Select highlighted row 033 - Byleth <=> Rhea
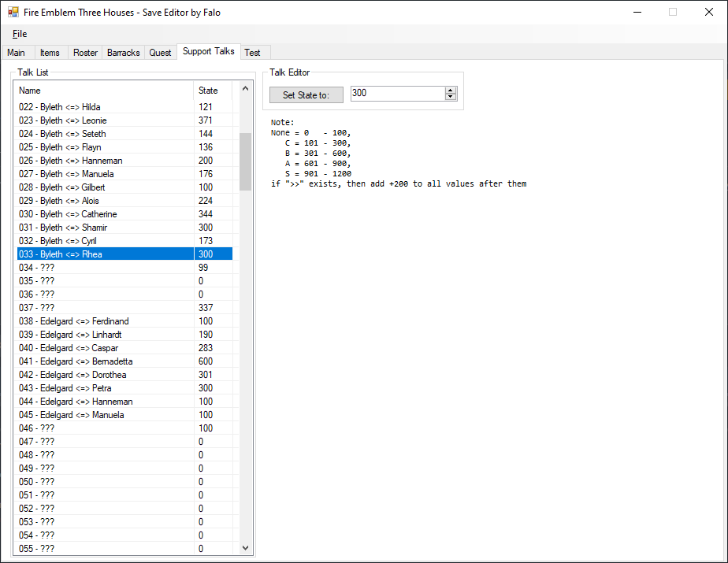The image size is (728, 563). pyautogui.click(x=125, y=254)
